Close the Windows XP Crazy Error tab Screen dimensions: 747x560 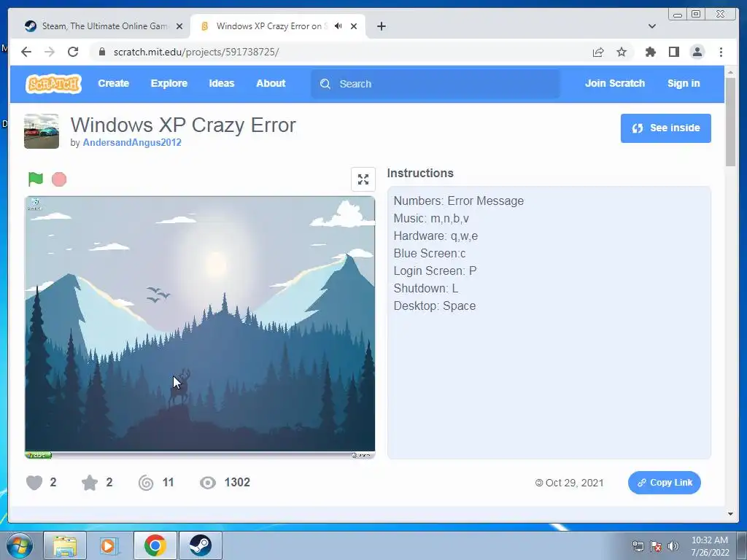coord(354,26)
